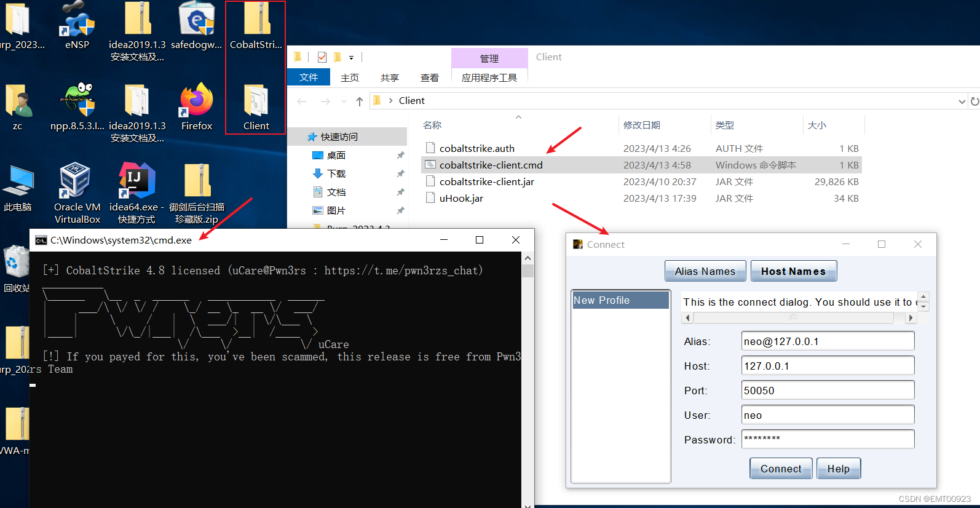Viewport: 980px width, 508px height.
Task: Click the Forward arrow in Explorer
Action: (x=325, y=101)
